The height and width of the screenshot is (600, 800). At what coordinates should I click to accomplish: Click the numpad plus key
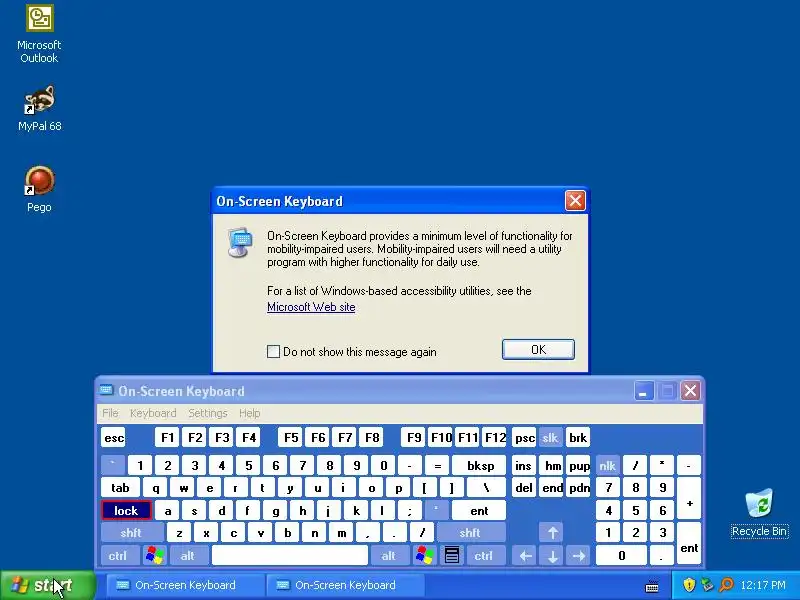coord(689,498)
